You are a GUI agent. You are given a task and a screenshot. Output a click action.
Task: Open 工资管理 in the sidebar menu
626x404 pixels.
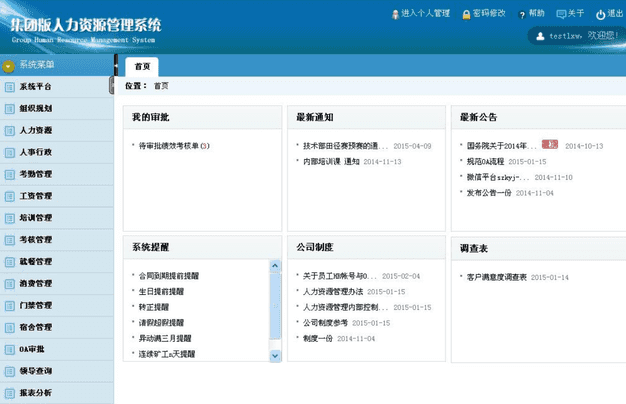pyautogui.click(x=57, y=196)
